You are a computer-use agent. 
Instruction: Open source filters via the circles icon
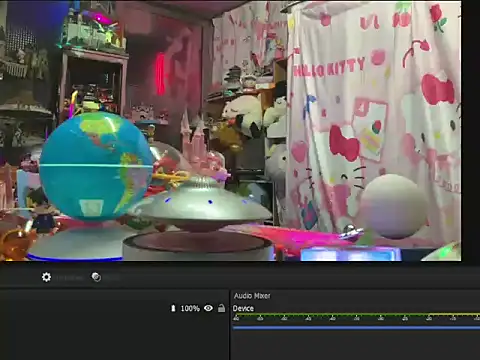click(x=96, y=277)
